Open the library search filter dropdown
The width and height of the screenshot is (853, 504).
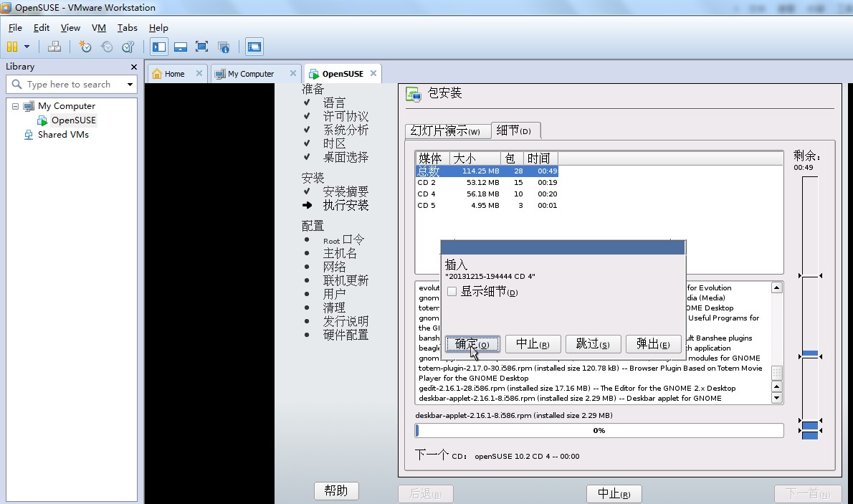[x=130, y=85]
